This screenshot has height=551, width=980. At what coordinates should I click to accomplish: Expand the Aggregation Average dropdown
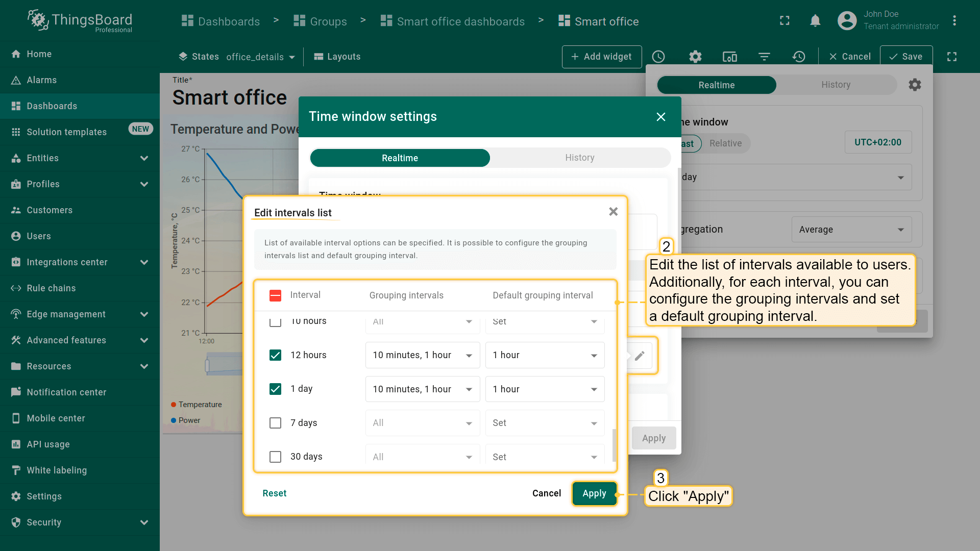[851, 230]
